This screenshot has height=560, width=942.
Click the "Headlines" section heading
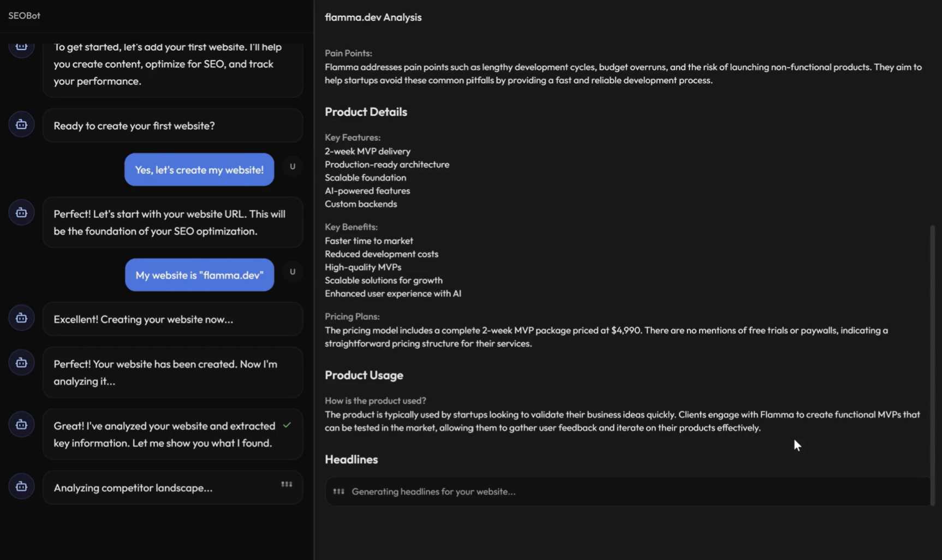tap(351, 459)
